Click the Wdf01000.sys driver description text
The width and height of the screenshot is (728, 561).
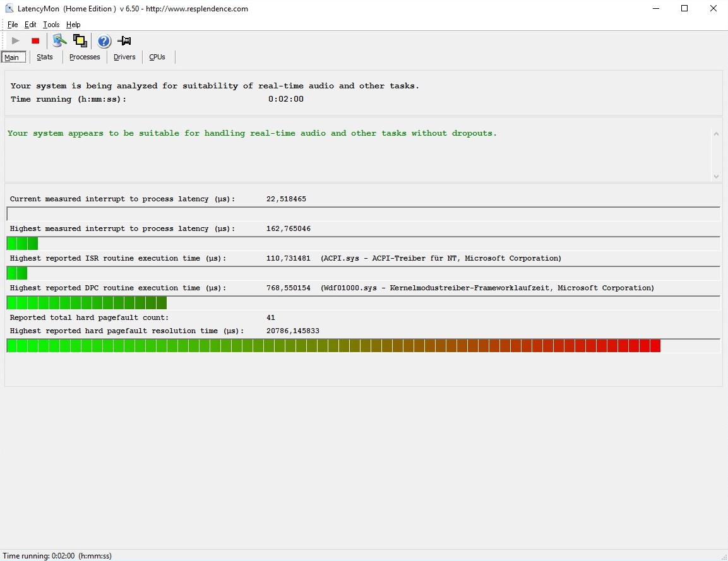(487, 288)
